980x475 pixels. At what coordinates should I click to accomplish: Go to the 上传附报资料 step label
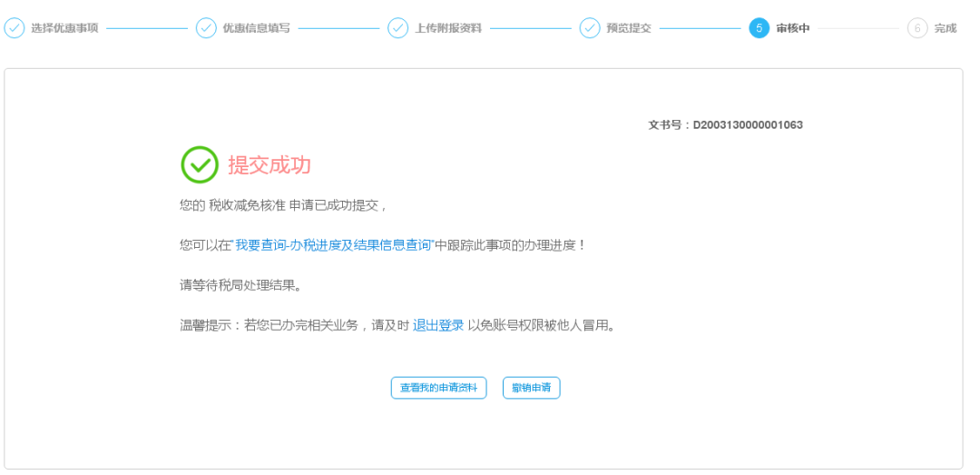448,28
